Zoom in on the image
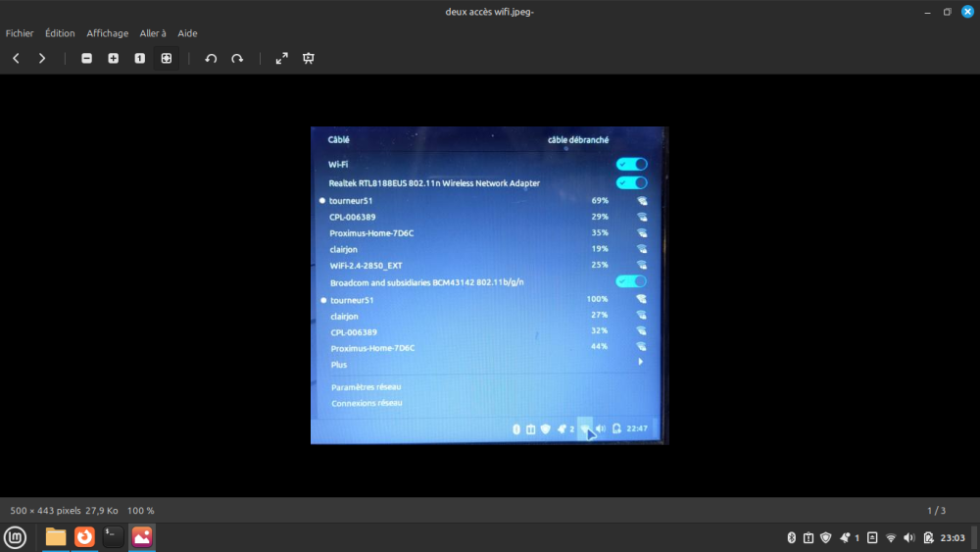 [113, 59]
